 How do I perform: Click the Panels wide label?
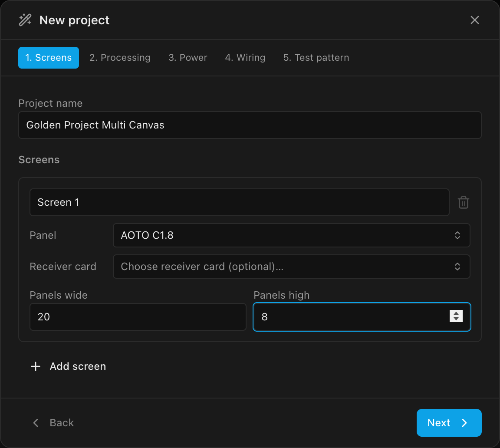tap(58, 295)
